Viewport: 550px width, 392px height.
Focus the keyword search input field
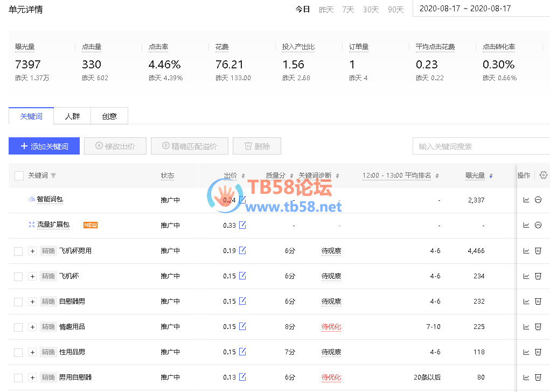tap(479, 146)
